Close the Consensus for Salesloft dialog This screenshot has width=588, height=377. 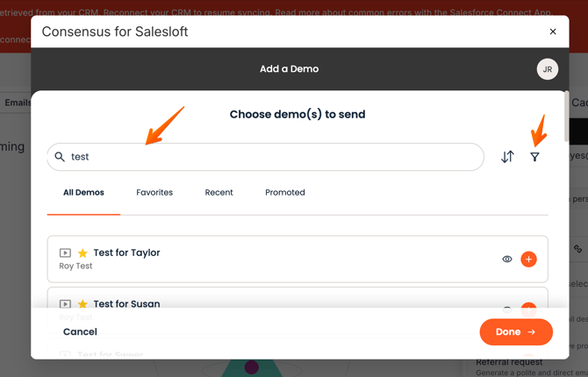553,32
